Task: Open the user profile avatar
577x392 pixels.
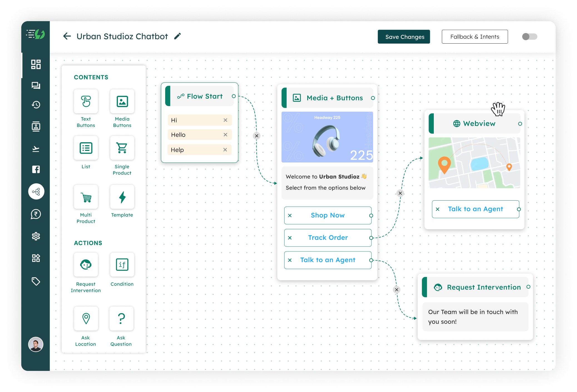Action: click(x=36, y=344)
